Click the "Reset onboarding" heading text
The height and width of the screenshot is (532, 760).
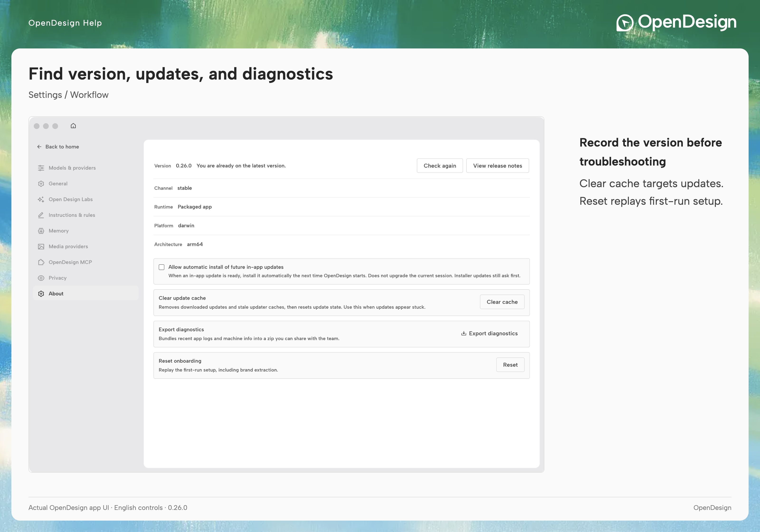coord(180,361)
